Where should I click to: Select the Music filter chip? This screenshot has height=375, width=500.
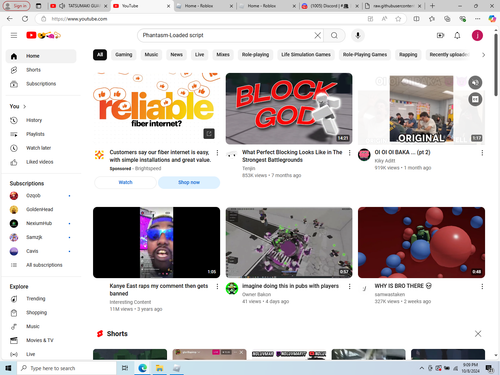(x=151, y=55)
